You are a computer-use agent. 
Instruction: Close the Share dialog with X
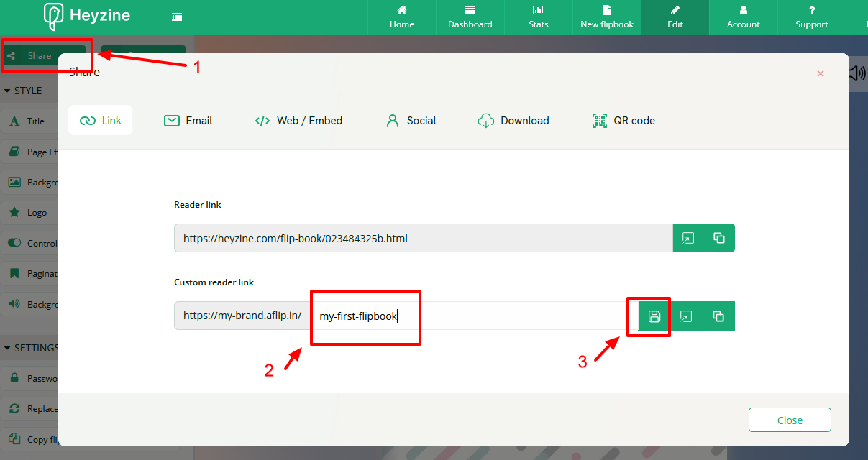[x=821, y=73]
